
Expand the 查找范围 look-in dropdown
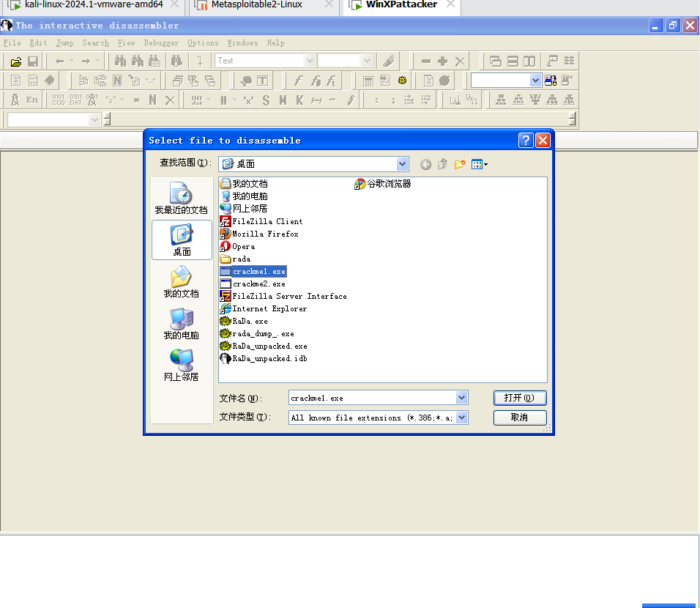pyautogui.click(x=402, y=164)
